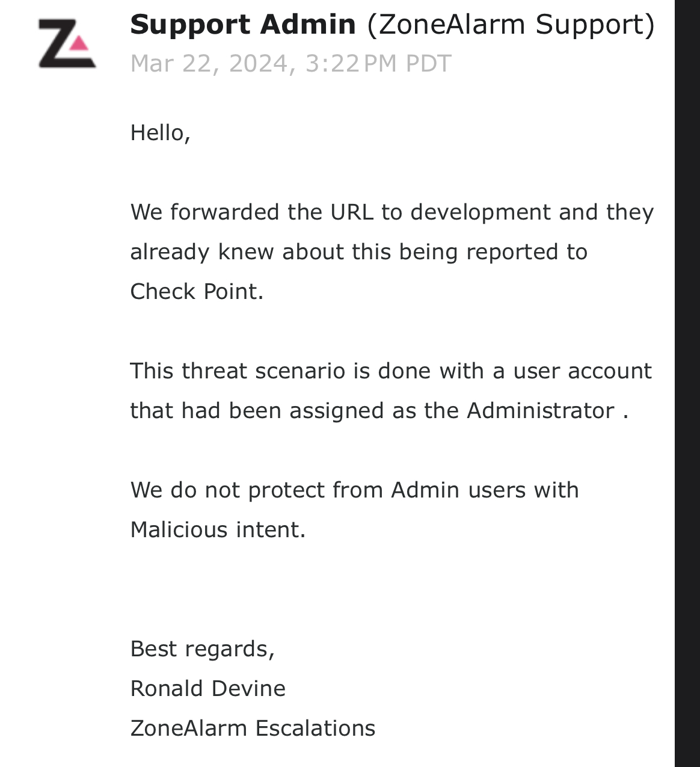
Task: Click the line 'already knew about this being reported'
Action: 358,252
